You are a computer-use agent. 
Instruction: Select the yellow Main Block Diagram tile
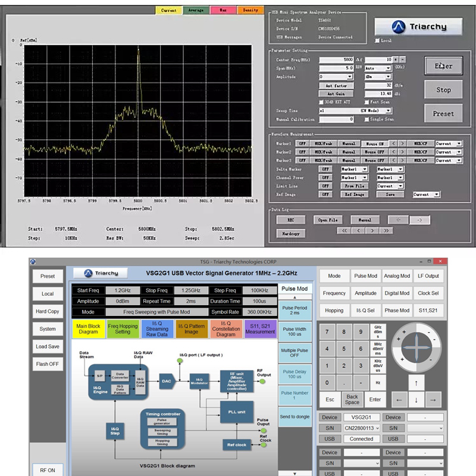tap(88, 329)
